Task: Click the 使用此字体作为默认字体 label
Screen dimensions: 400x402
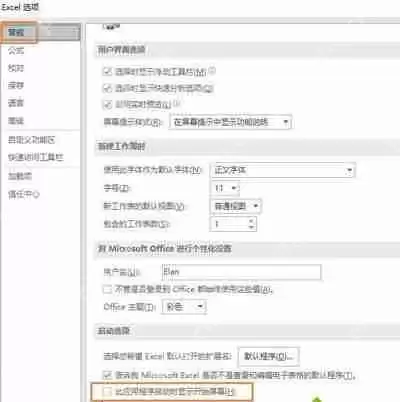Action: (152, 170)
